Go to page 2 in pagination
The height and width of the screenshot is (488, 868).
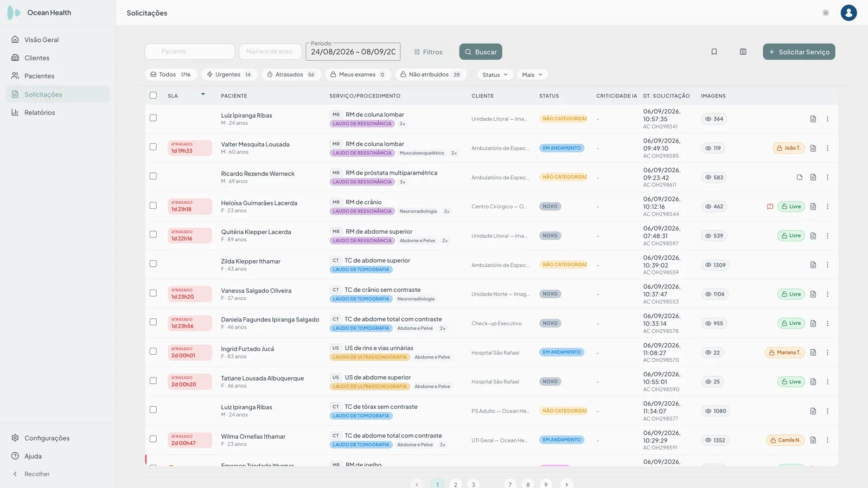[x=456, y=484]
